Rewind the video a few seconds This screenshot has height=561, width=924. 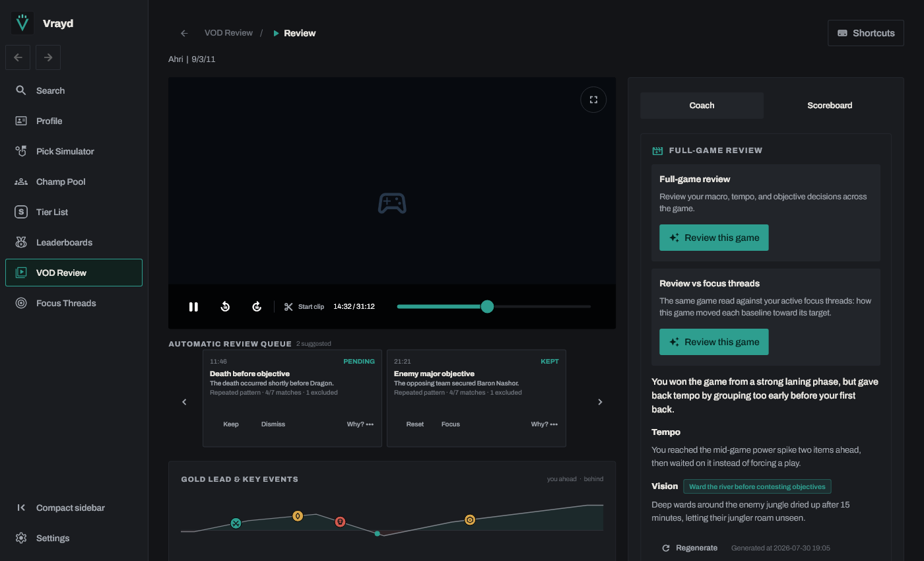pyautogui.click(x=225, y=306)
